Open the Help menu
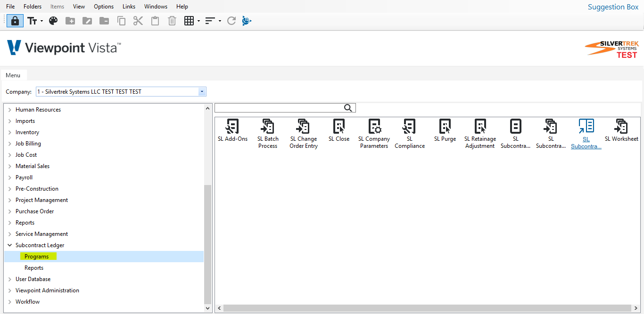Screen dimensions: 644x314 [182, 7]
